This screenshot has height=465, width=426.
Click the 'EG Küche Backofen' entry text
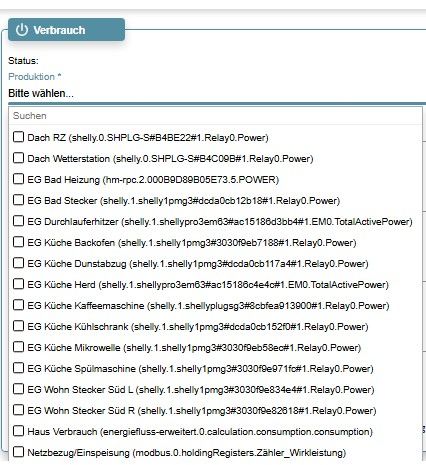coord(192,243)
